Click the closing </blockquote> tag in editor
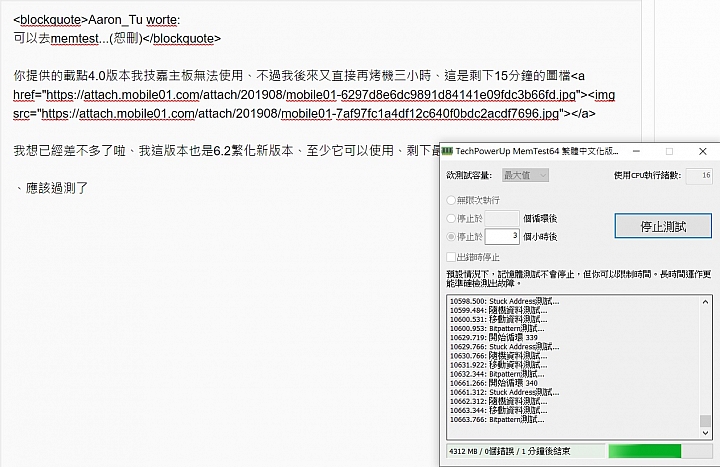This screenshot has width=720, height=467. tap(182, 39)
